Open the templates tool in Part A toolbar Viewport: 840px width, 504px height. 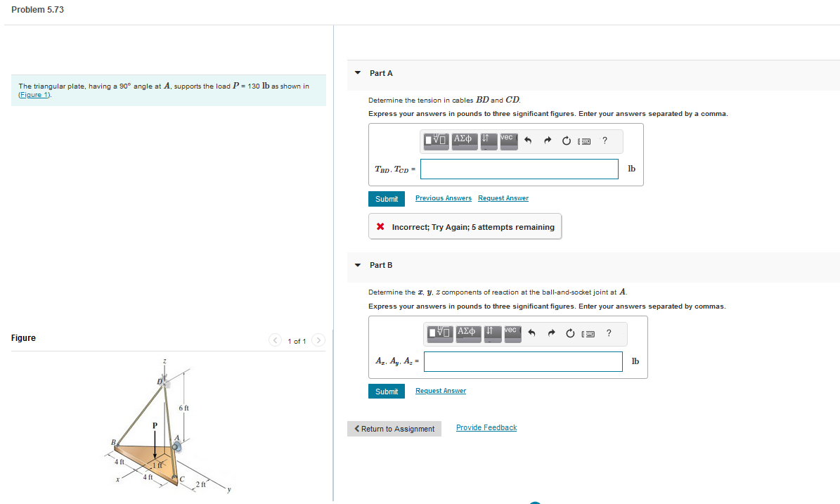pos(436,141)
